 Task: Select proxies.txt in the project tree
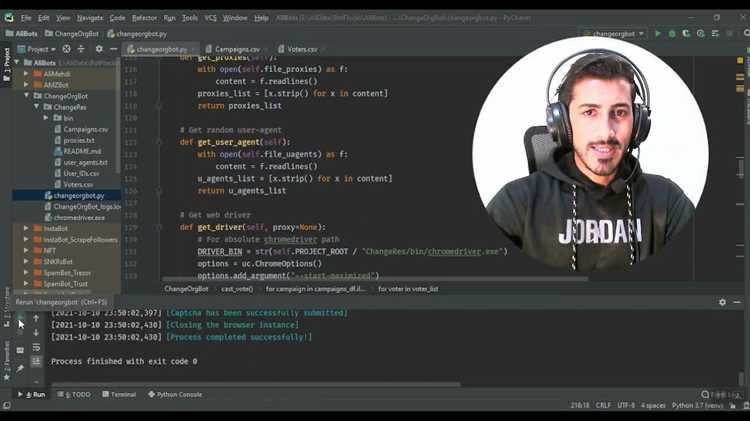(78, 140)
